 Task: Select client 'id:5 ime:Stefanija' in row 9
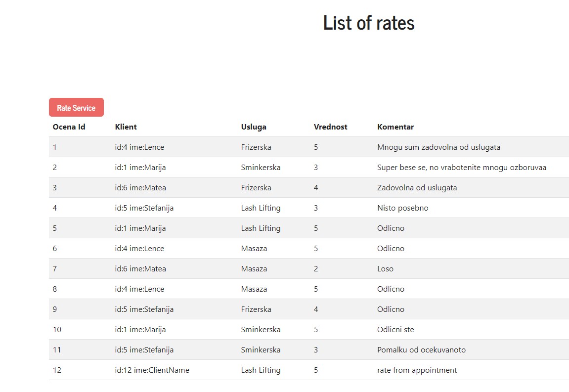coord(144,309)
